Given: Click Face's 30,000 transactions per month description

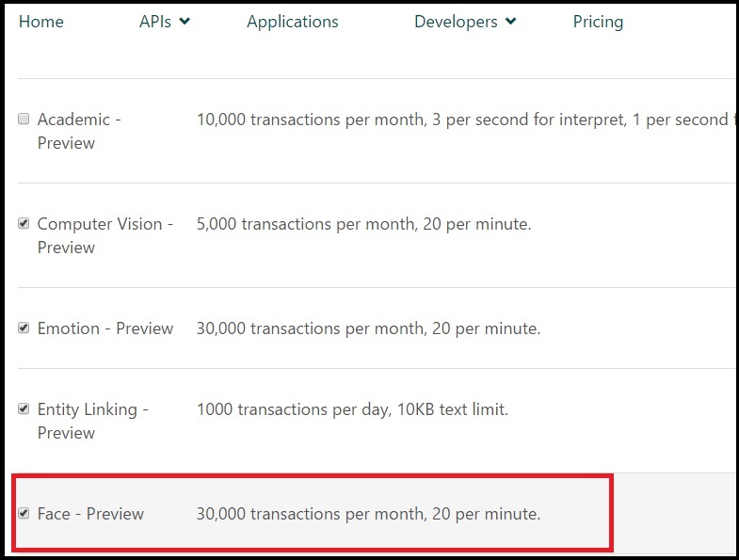Looking at the screenshot, I should pos(368,514).
